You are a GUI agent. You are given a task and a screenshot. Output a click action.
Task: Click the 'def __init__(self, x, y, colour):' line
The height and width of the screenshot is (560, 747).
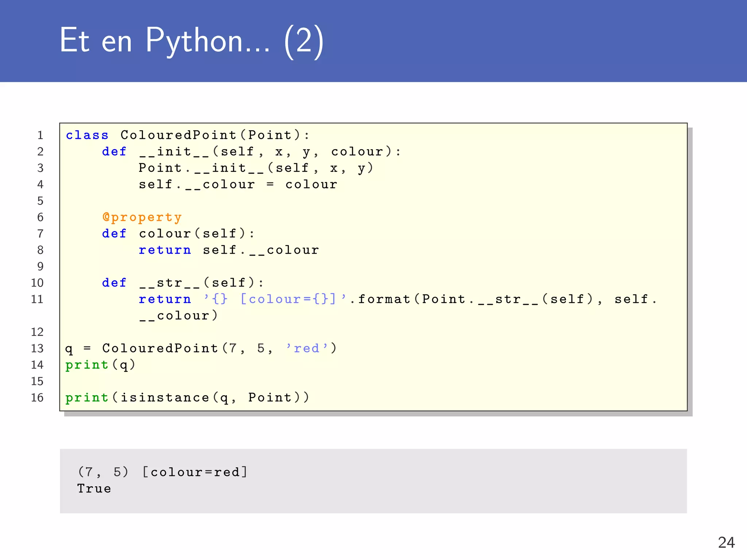[x=251, y=152]
